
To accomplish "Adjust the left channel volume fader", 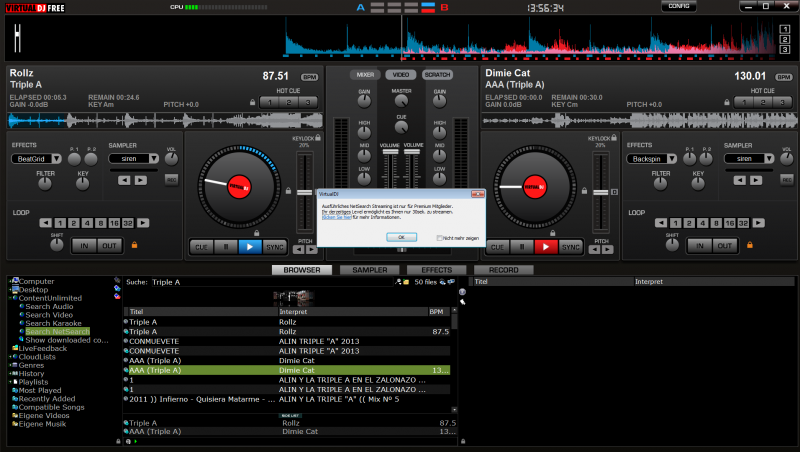I will [390, 152].
